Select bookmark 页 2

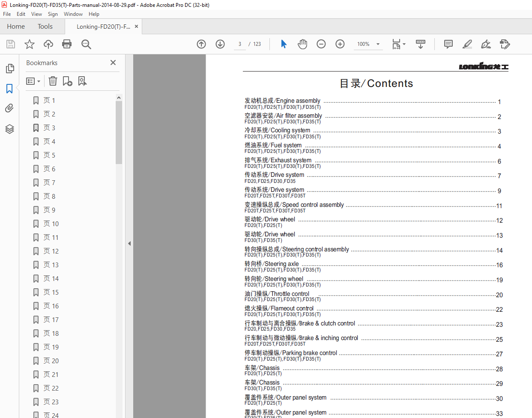coord(49,114)
